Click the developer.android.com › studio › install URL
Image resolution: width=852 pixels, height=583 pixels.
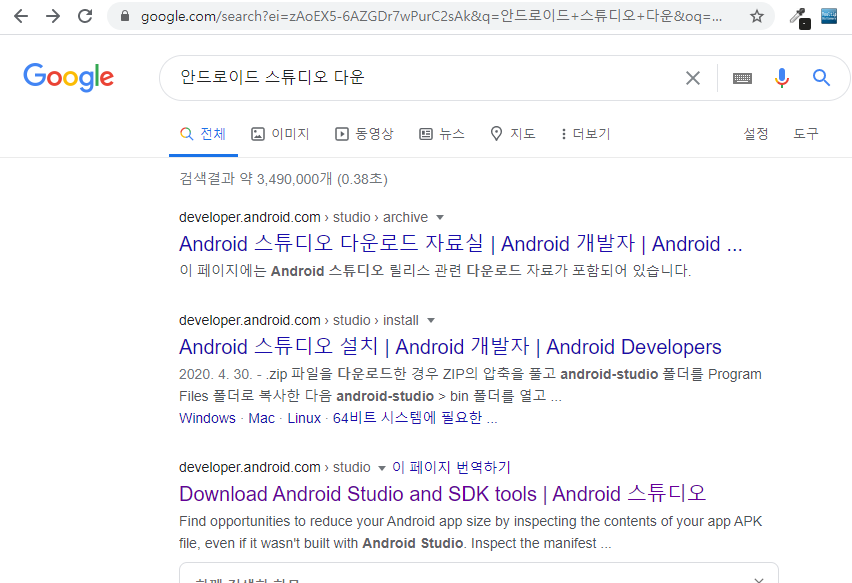(x=299, y=321)
